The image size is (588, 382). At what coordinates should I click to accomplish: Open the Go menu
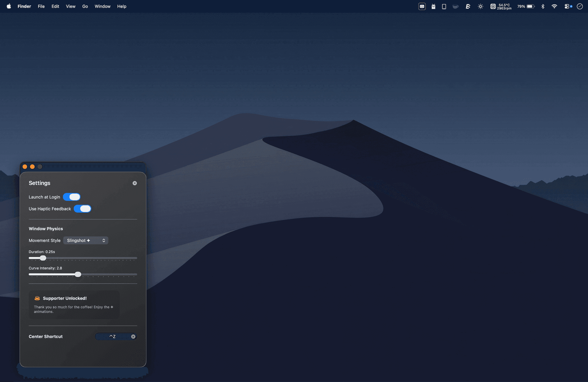(85, 6)
